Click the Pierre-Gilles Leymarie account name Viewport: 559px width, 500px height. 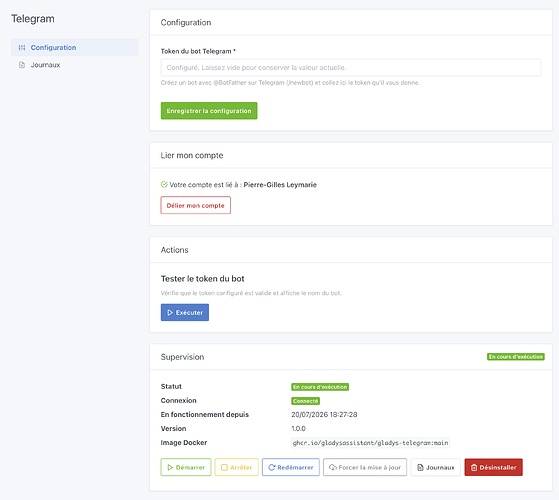click(x=280, y=185)
